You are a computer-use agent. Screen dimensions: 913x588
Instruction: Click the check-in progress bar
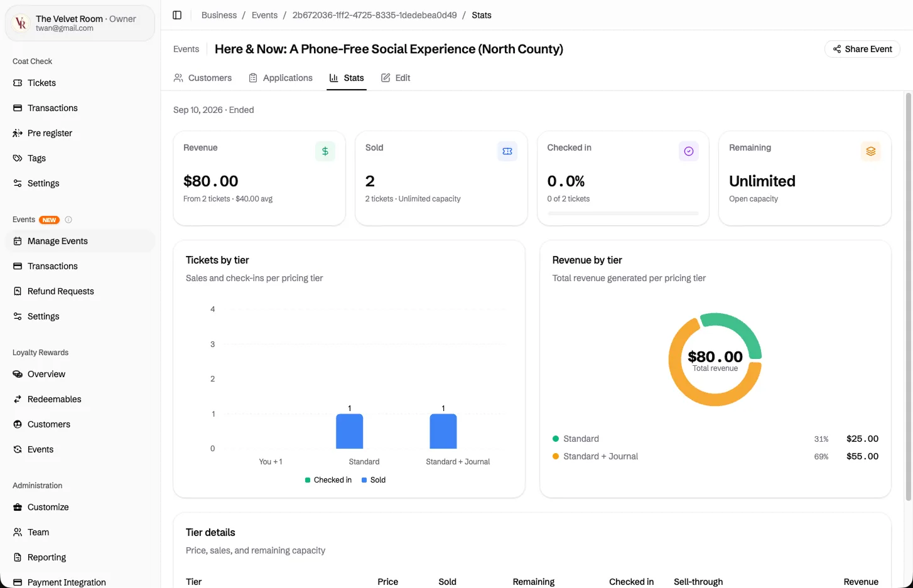tap(623, 213)
